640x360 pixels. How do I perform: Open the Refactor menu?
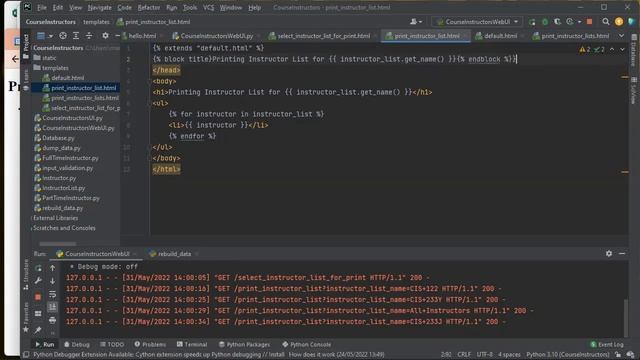click(149, 8)
